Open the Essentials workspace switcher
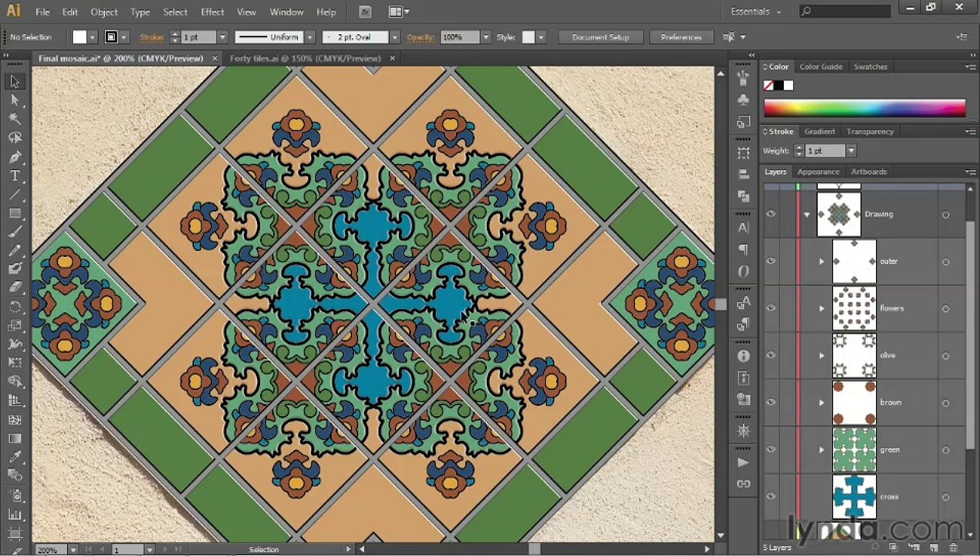This screenshot has height=556, width=980. click(x=756, y=12)
